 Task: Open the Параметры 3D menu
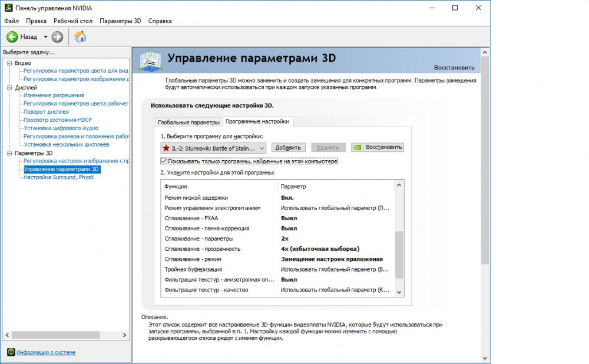pyautogui.click(x=120, y=21)
